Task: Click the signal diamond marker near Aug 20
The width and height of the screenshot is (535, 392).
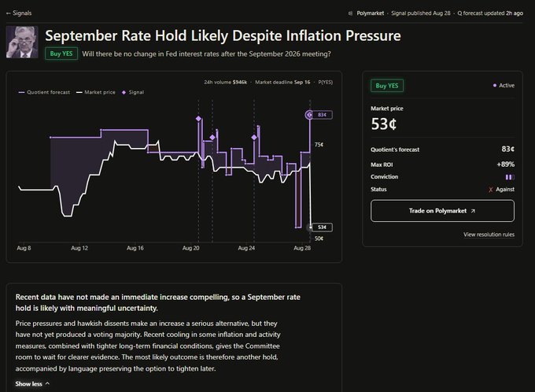Action: (x=198, y=119)
